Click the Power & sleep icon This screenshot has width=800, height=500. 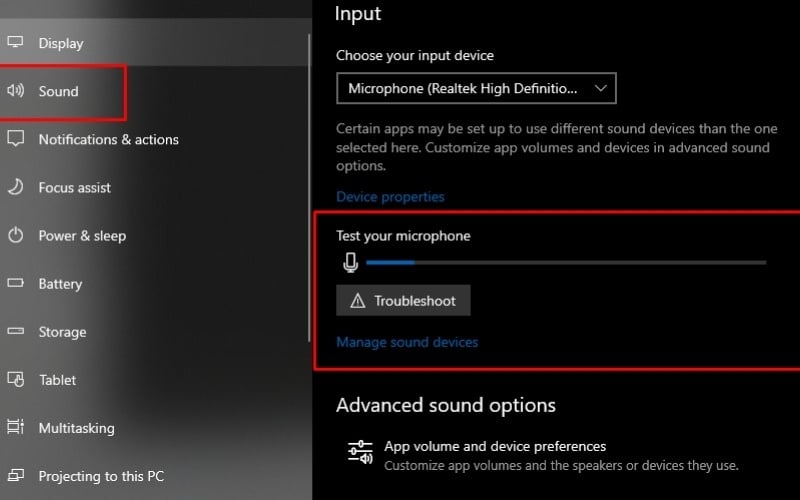pos(15,236)
